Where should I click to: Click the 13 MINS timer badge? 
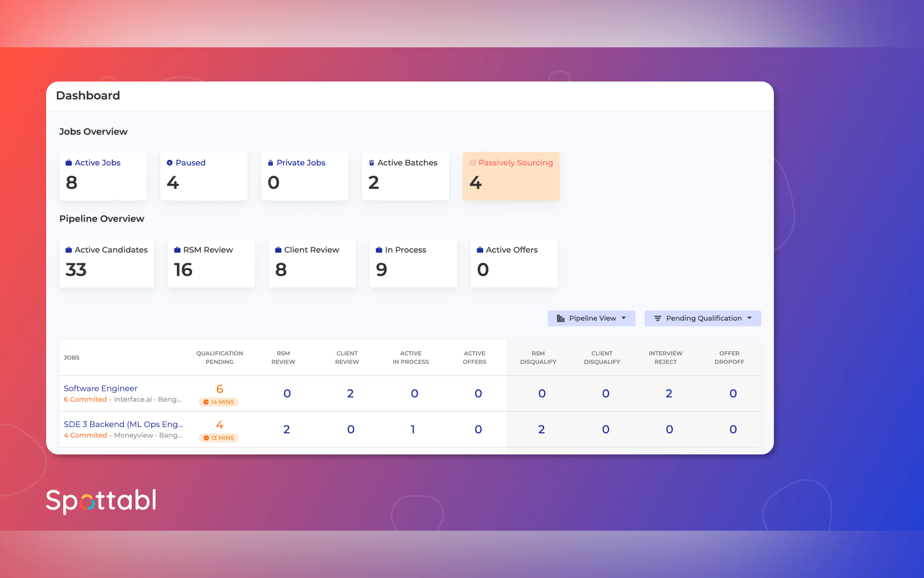click(219, 438)
